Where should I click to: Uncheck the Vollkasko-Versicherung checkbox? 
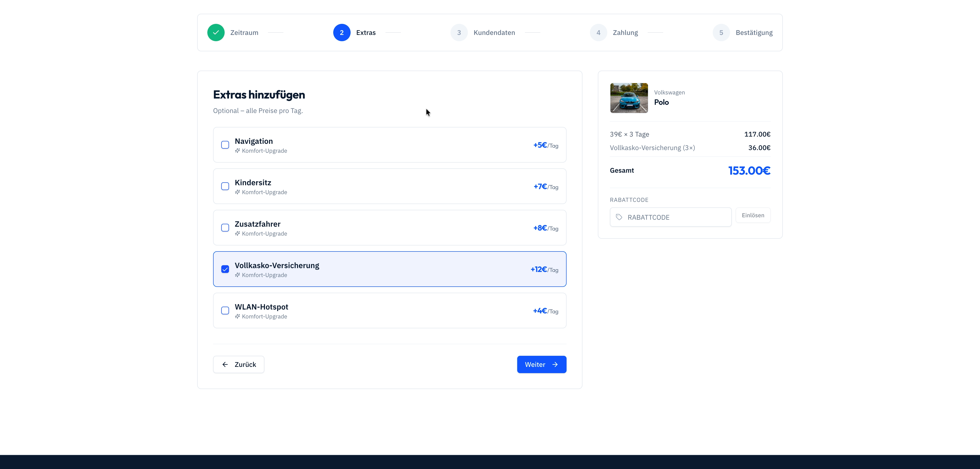[225, 269]
